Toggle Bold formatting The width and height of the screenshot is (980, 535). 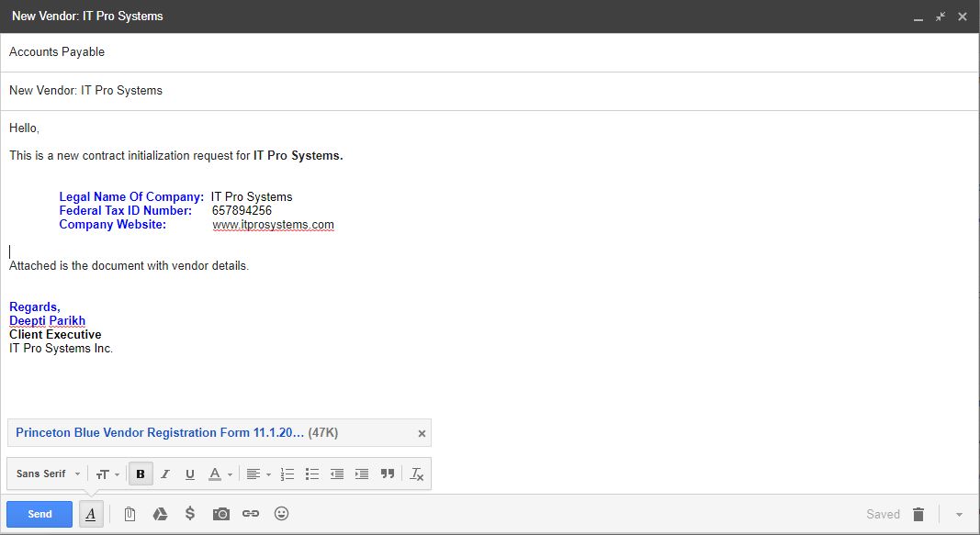[141, 474]
